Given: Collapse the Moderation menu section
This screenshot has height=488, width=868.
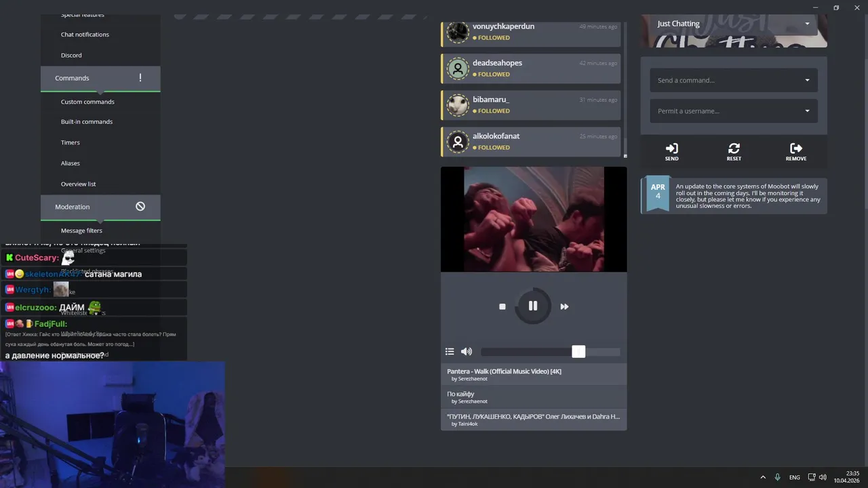Looking at the screenshot, I should (100, 207).
